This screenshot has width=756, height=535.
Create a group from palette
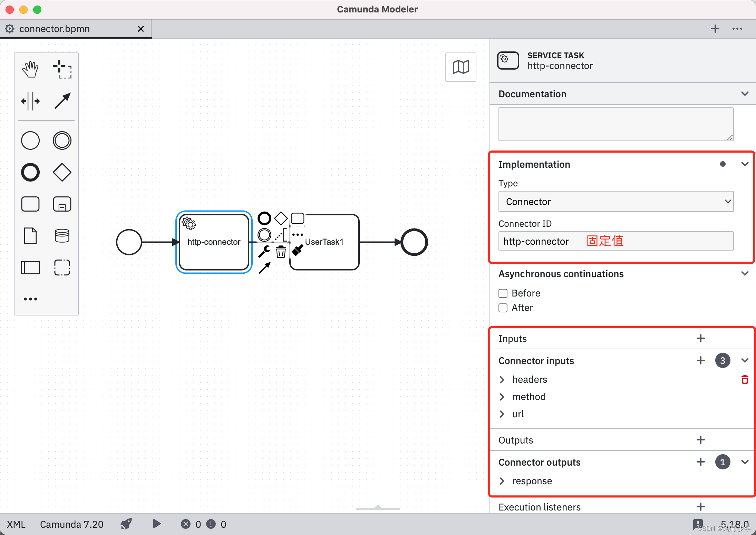[x=62, y=267]
